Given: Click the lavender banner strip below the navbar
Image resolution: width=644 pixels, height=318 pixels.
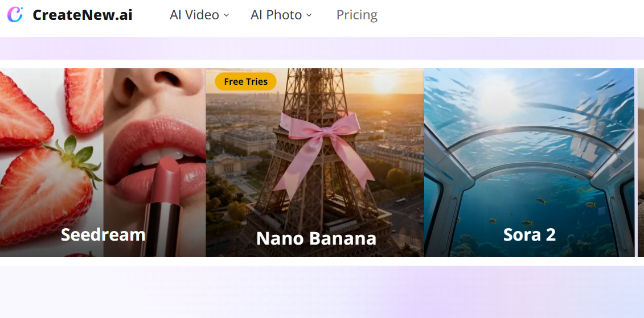Looking at the screenshot, I should coord(322,48).
